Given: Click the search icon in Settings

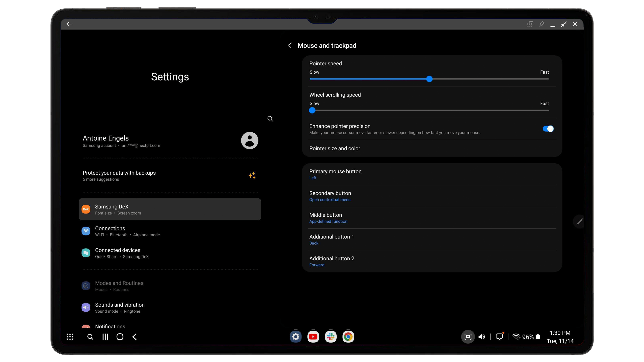Looking at the screenshot, I should click(270, 119).
